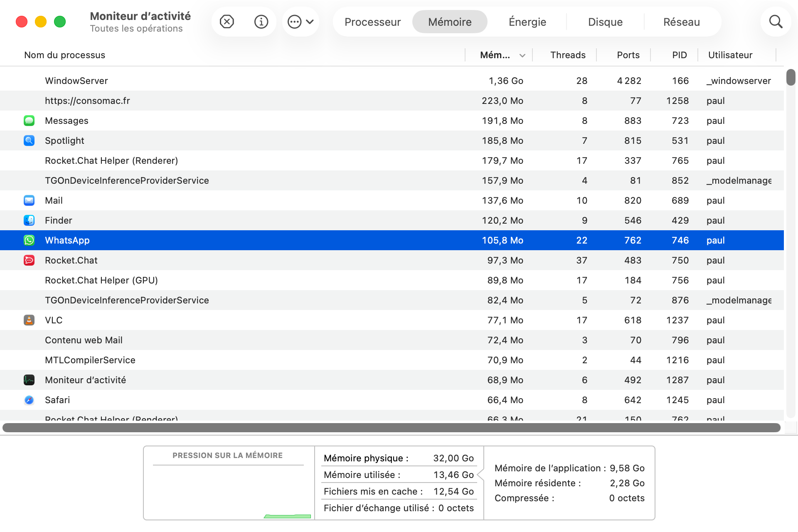Switch to the Processeur tab

tap(372, 22)
